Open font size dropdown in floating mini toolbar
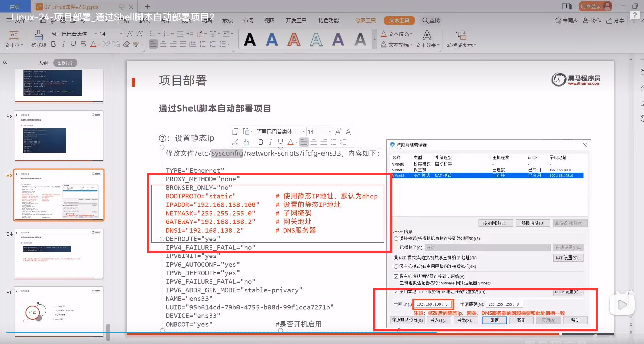644x344 pixels. (x=329, y=131)
